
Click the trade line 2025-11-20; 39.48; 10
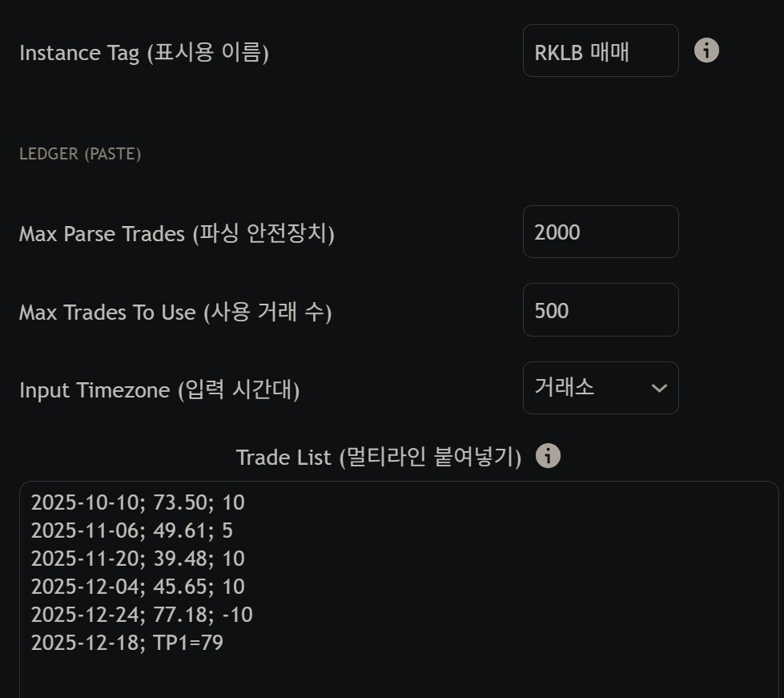click(x=138, y=559)
